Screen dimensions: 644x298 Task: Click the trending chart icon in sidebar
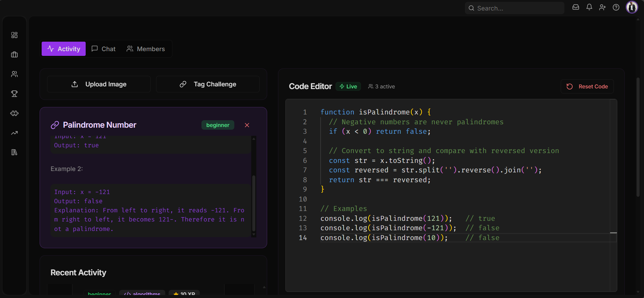14,133
